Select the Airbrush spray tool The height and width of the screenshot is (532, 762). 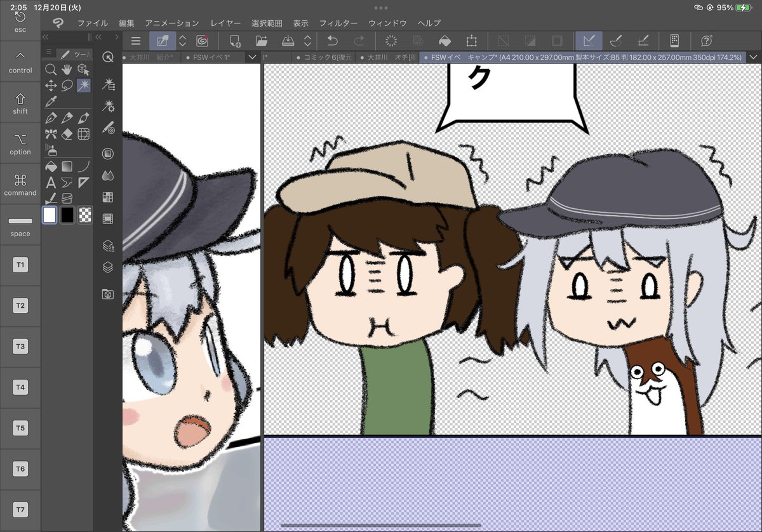[x=51, y=150]
